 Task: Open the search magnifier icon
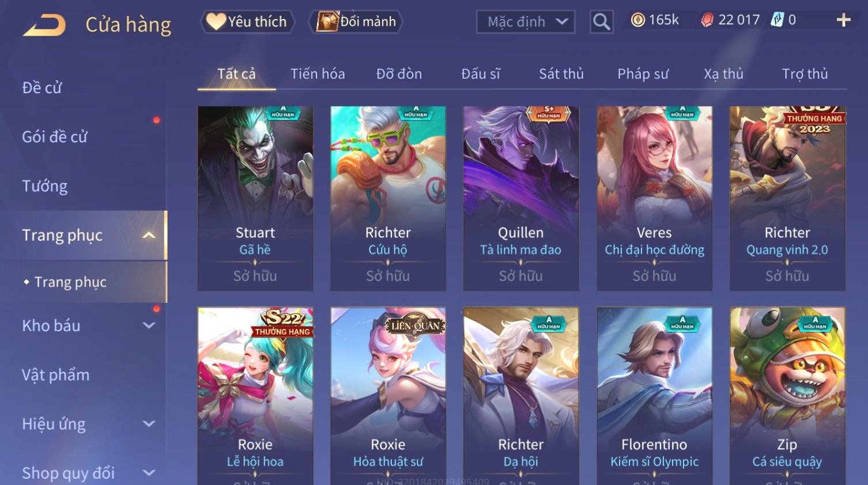pos(601,22)
